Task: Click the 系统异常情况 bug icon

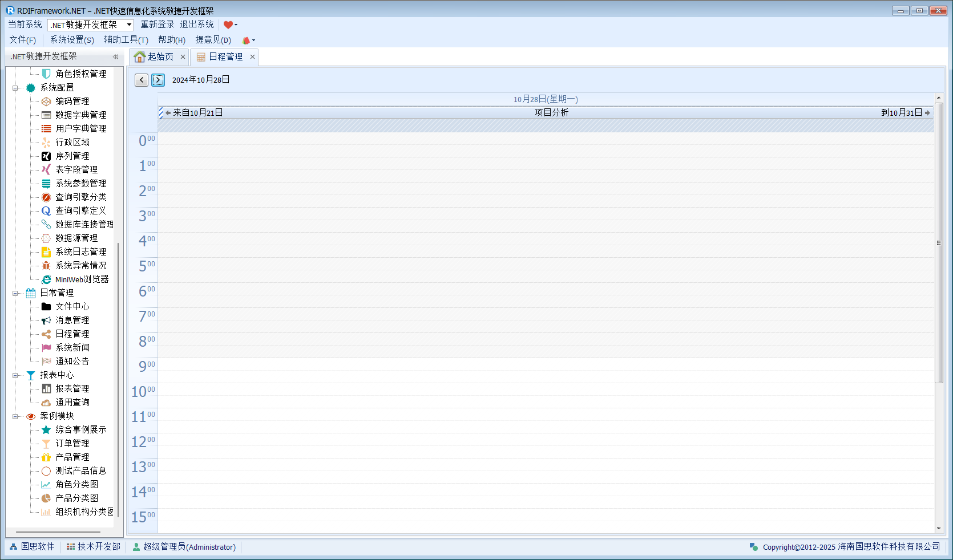Action: pos(46,266)
